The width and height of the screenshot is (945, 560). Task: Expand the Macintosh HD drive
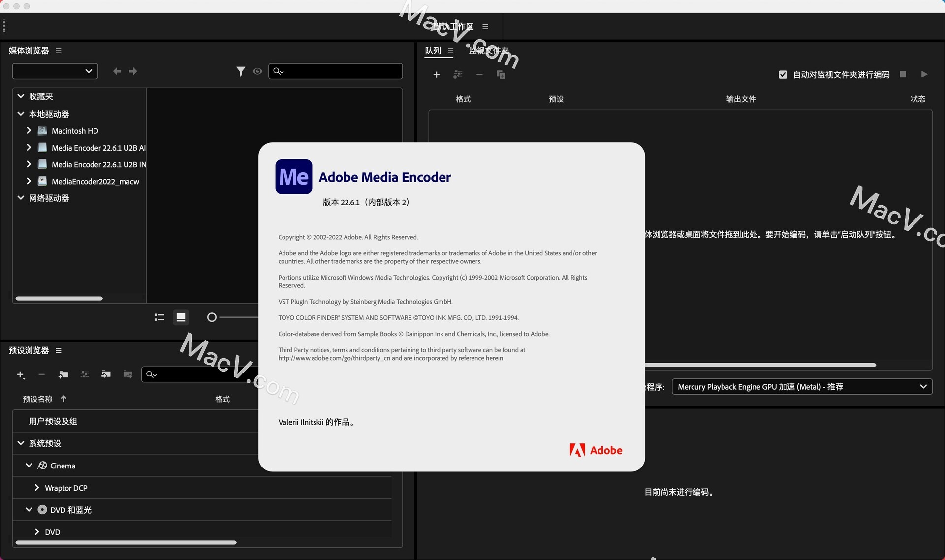click(29, 131)
